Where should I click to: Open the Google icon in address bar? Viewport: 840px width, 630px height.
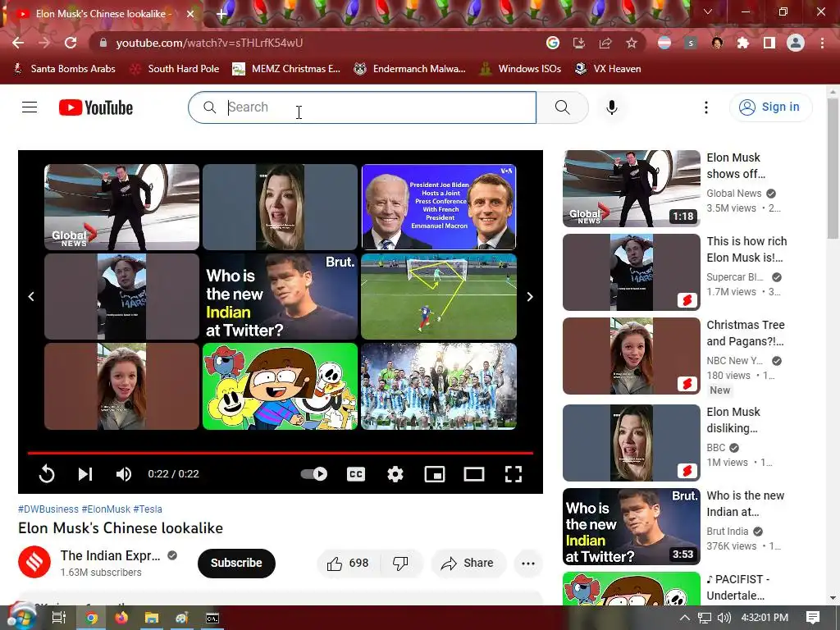[553, 43]
